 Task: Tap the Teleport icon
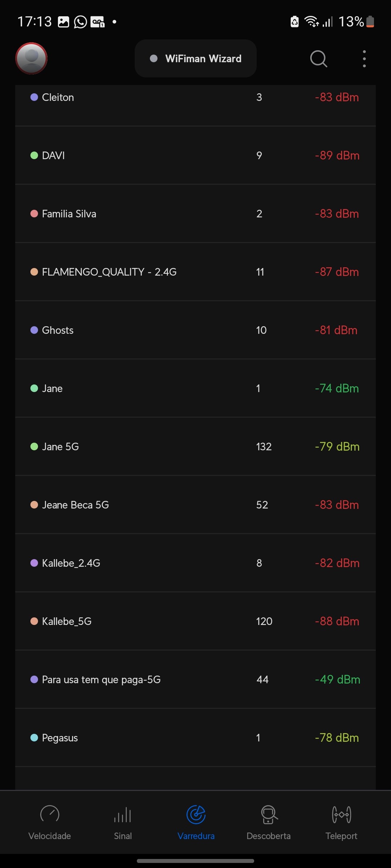[341, 814]
